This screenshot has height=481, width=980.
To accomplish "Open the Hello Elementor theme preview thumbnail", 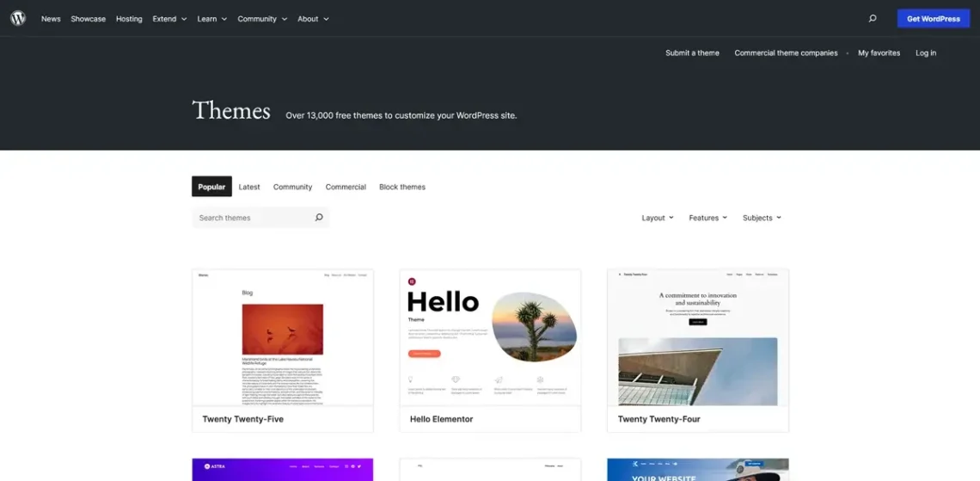I will 490,338.
